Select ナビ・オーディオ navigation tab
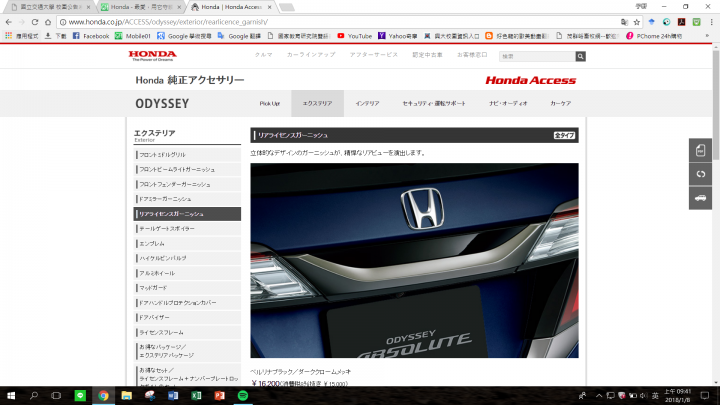 (x=508, y=103)
